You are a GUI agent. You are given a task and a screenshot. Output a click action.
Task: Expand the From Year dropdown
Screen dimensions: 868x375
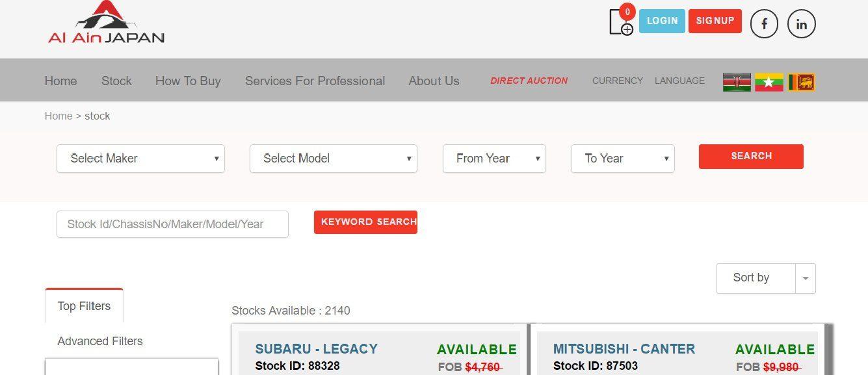coord(494,159)
